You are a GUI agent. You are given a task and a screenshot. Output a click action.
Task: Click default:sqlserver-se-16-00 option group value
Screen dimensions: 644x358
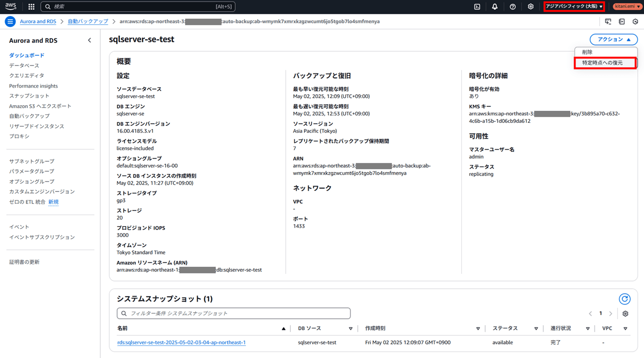(147, 166)
